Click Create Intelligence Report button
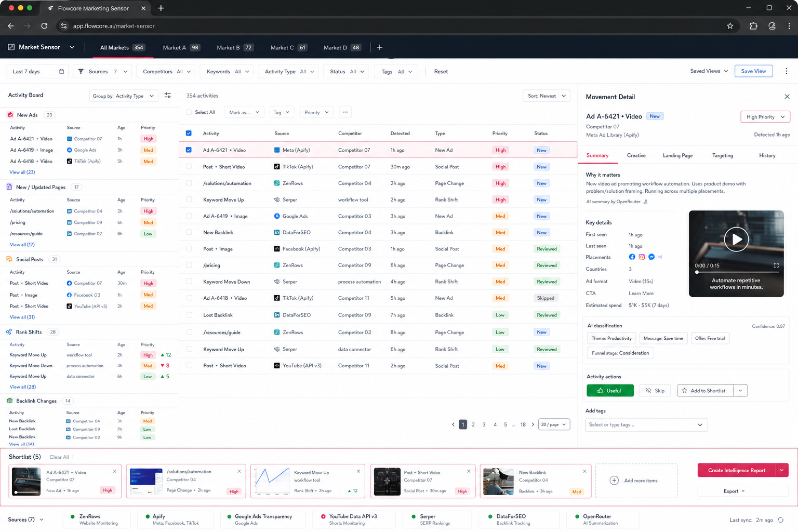 pyautogui.click(x=737, y=470)
